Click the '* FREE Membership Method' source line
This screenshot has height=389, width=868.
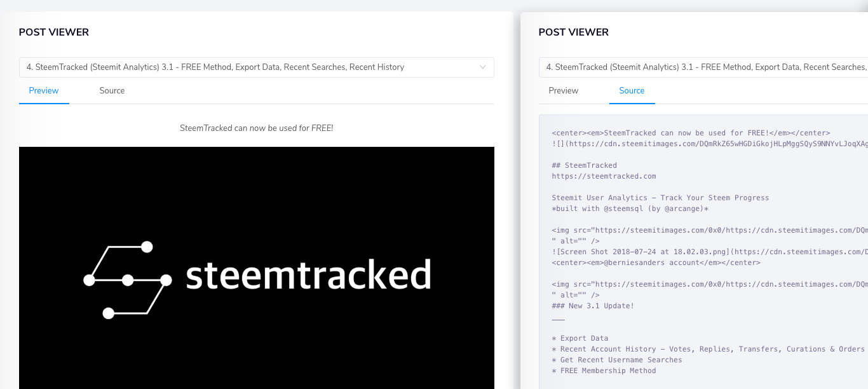[604, 371]
